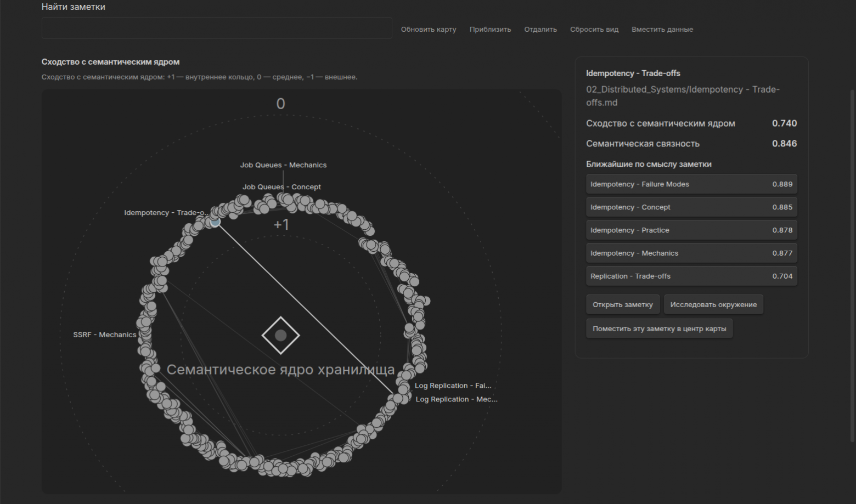Click the Job Queues - Concept map label

click(x=281, y=187)
